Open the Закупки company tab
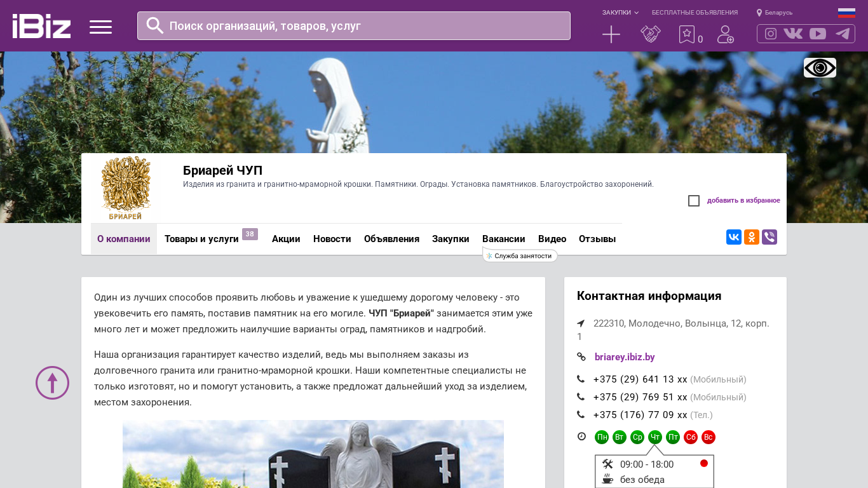The height and width of the screenshot is (488, 868). point(451,239)
